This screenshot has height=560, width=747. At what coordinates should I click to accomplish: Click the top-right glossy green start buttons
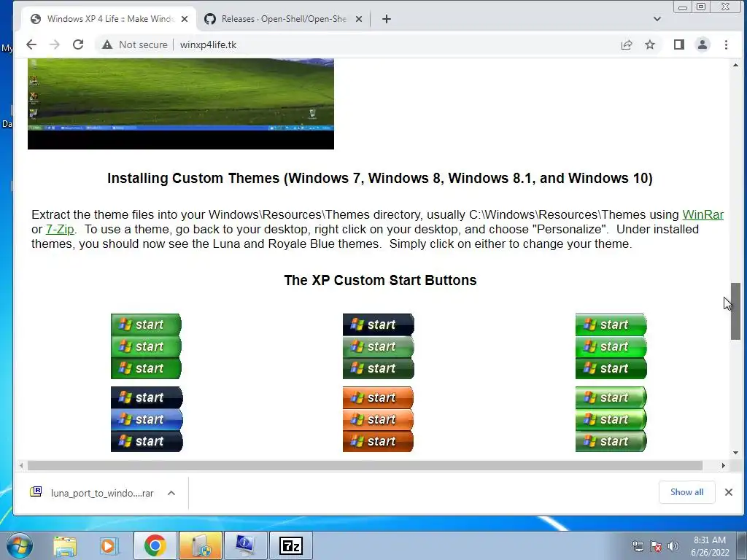coord(611,346)
